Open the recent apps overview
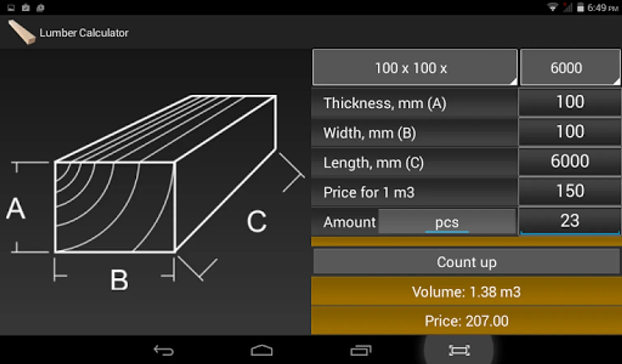622x364 pixels. pos(361,350)
